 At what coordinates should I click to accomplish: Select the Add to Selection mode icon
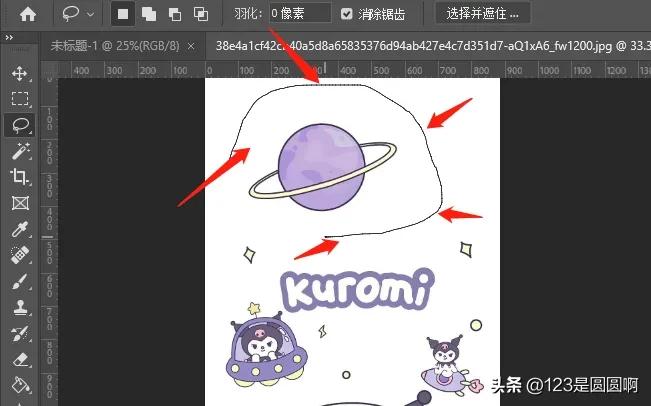click(149, 15)
